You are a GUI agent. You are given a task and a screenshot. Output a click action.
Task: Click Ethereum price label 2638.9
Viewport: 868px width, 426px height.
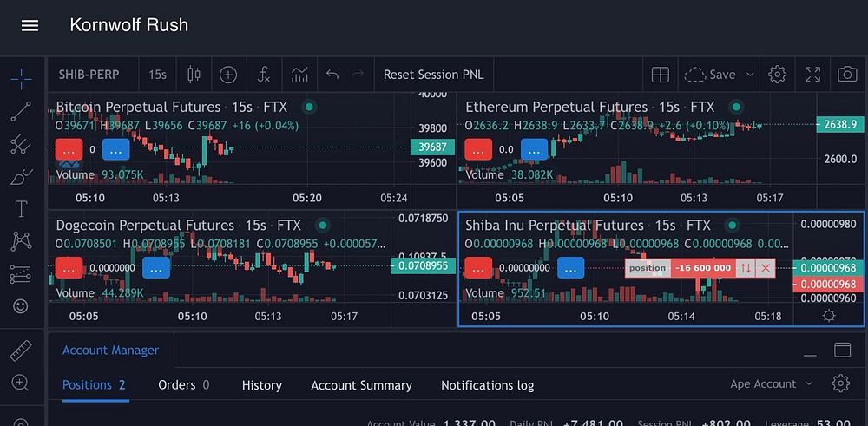click(x=839, y=124)
